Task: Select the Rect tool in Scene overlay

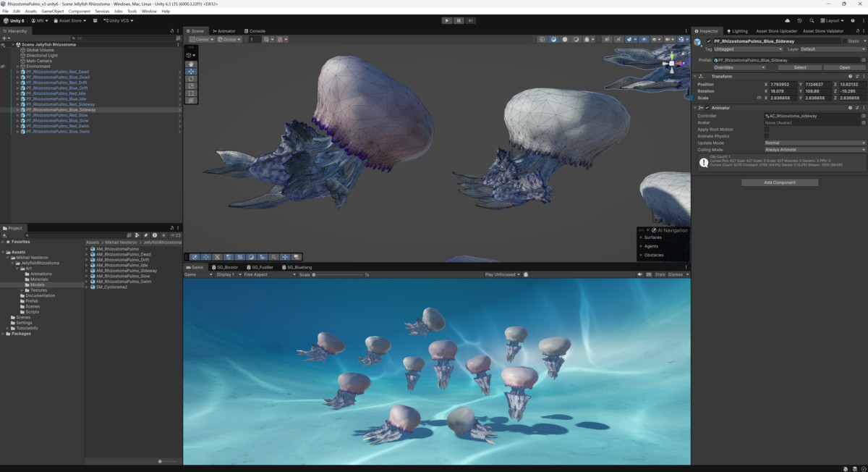Action: pos(191,93)
